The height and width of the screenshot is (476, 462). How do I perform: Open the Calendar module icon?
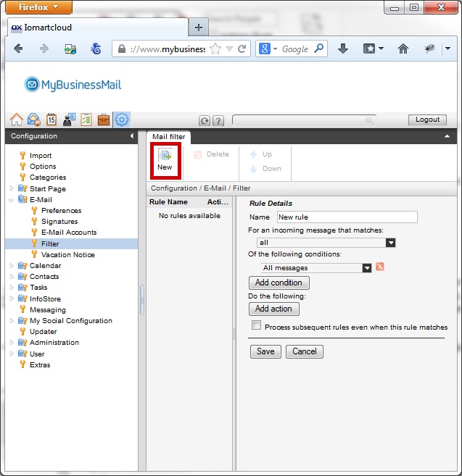[x=51, y=120]
